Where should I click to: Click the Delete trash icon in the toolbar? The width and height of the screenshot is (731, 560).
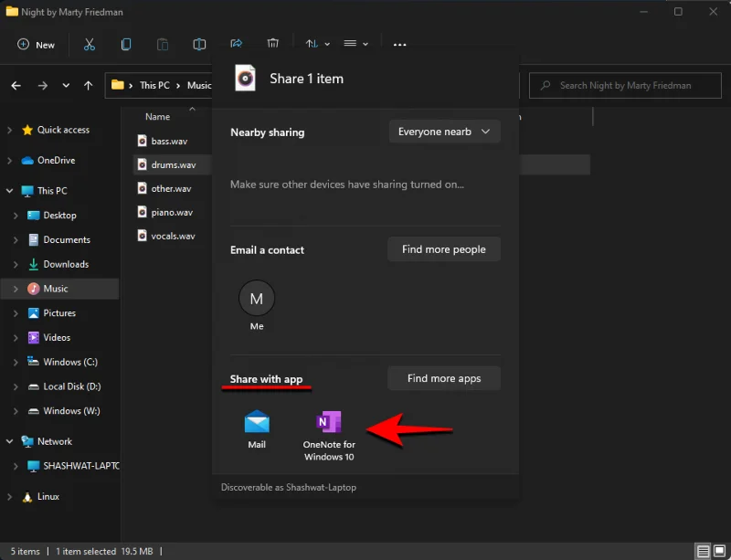click(x=272, y=44)
